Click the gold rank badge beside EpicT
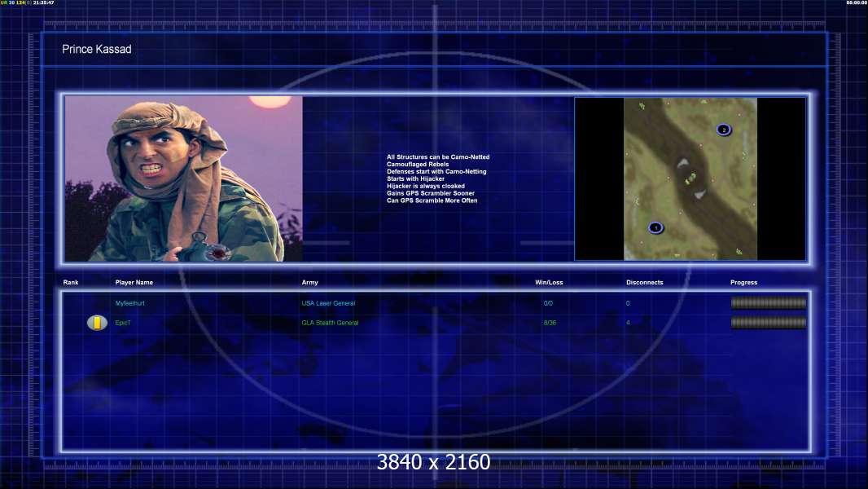This screenshot has height=489, width=868. pos(97,322)
